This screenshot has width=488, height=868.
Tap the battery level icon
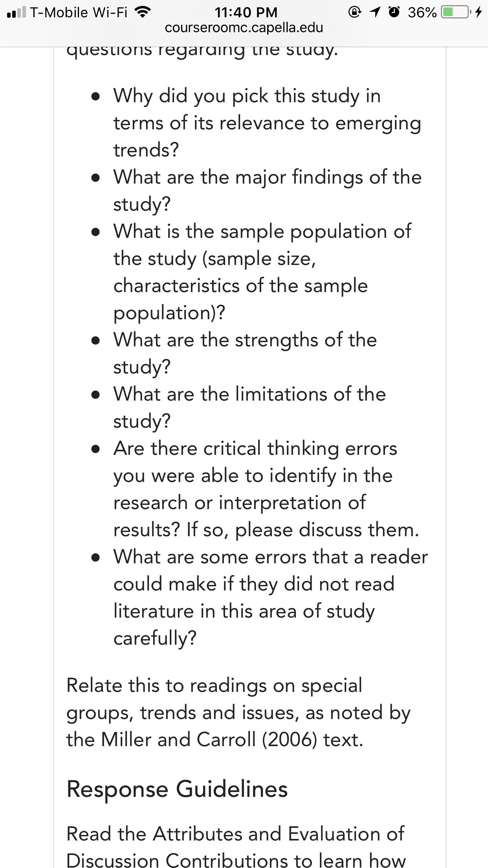(x=456, y=12)
